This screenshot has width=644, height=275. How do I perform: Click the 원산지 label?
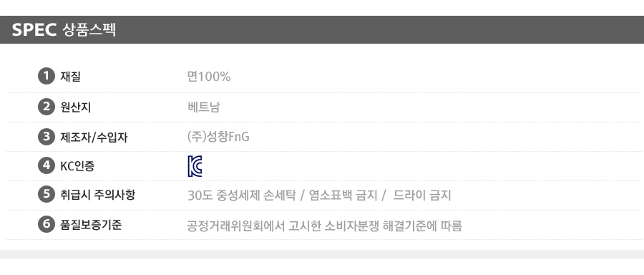coord(76,107)
